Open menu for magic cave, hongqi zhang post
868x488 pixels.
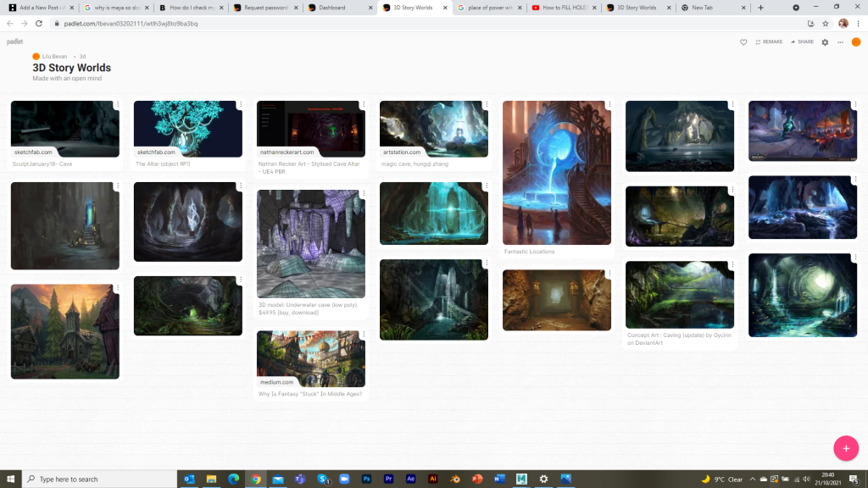click(486, 104)
